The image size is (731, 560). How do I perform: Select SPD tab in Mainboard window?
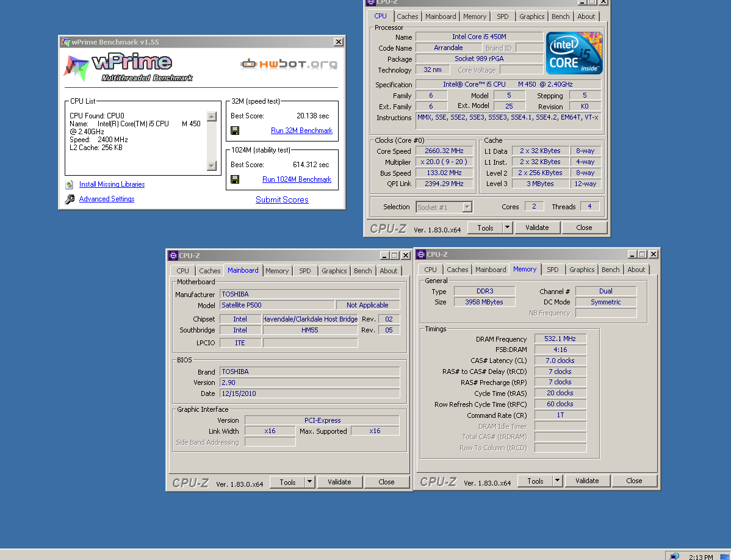pyautogui.click(x=305, y=271)
